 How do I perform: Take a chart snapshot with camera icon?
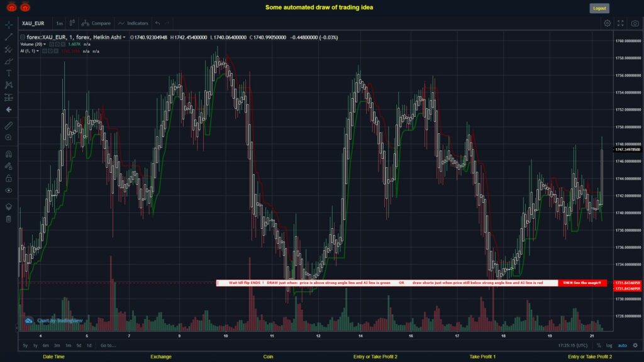(635, 23)
